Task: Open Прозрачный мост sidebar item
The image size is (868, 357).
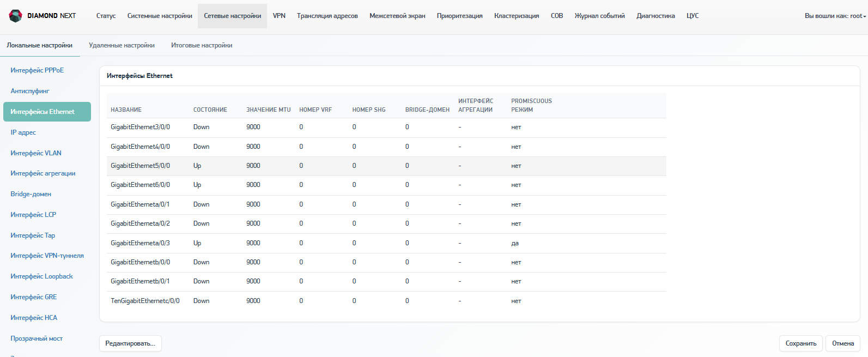Action: pyautogui.click(x=37, y=338)
